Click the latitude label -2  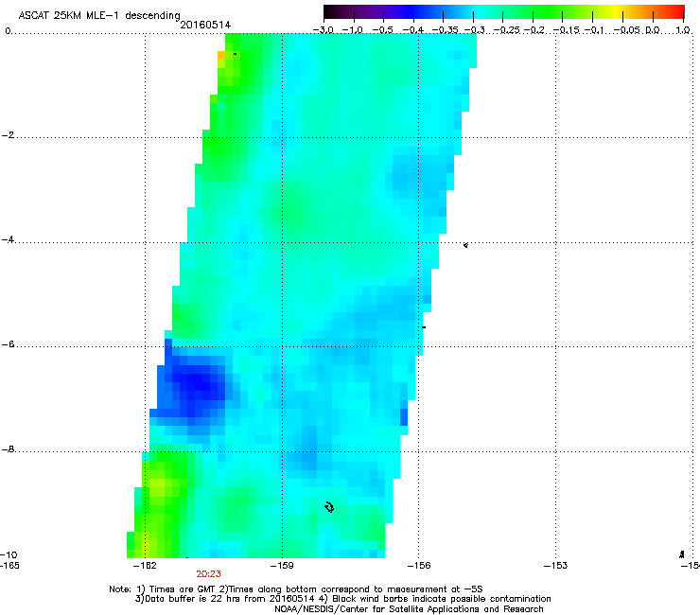[8, 135]
